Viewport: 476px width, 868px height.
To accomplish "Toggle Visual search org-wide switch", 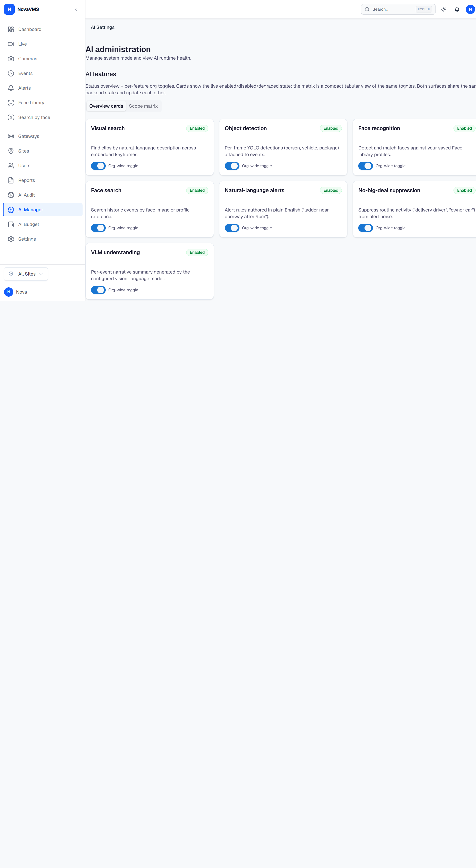I will [98, 166].
